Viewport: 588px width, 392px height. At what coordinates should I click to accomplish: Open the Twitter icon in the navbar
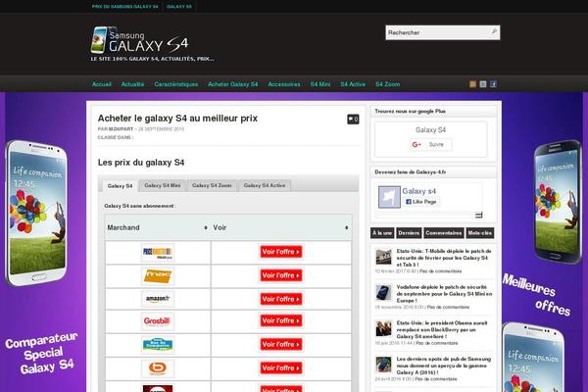(x=483, y=84)
